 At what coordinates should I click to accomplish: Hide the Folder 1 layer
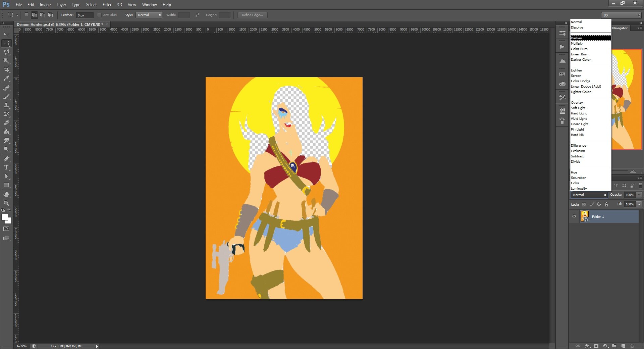coord(574,216)
